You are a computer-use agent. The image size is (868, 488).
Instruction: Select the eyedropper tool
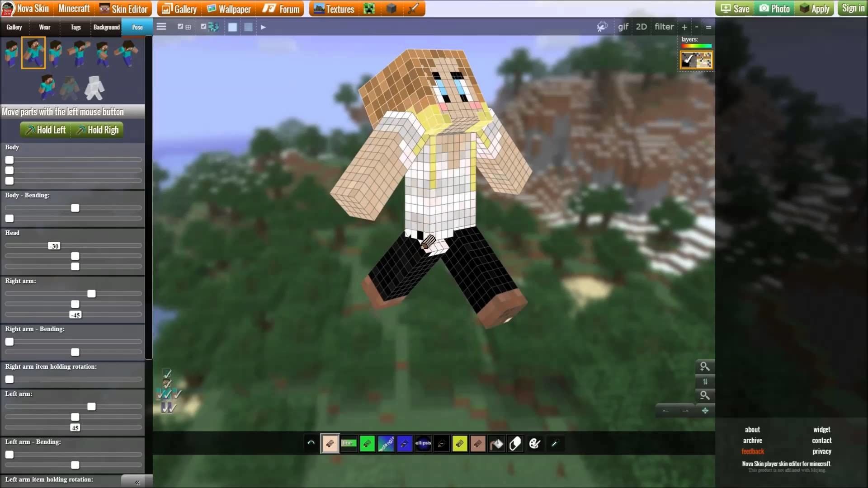[x=555, y=444]
